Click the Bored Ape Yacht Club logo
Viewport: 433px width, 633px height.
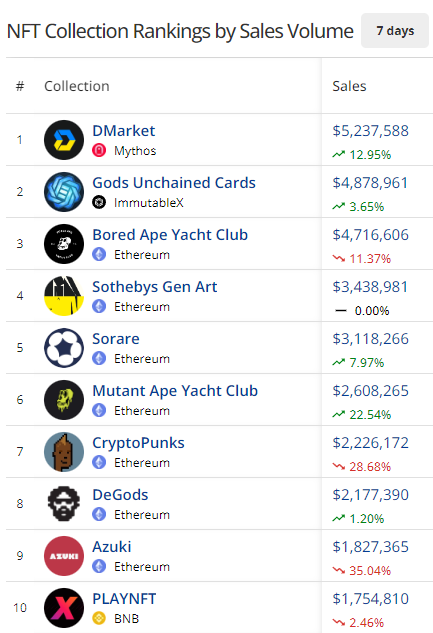[64, 244]
